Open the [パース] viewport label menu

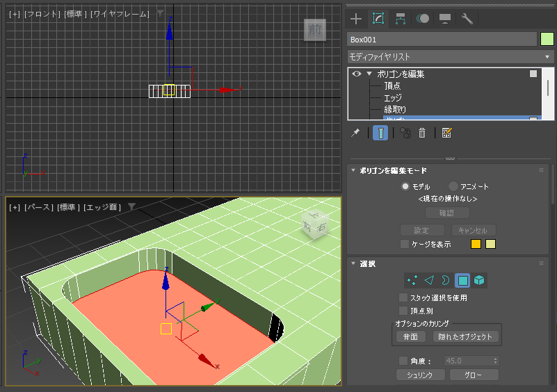coord(39,207)
